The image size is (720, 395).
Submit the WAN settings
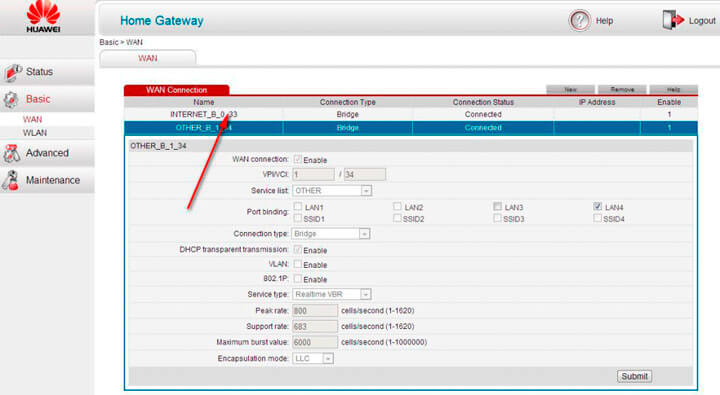tap(634, 376)
